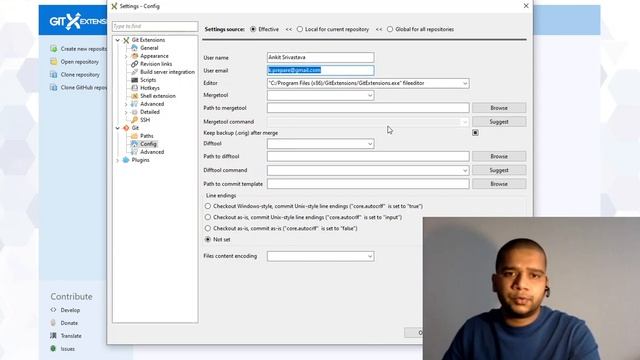Browse for Path to commit template
This screenshot has width=640, height=360.
(x=499, y=184)
